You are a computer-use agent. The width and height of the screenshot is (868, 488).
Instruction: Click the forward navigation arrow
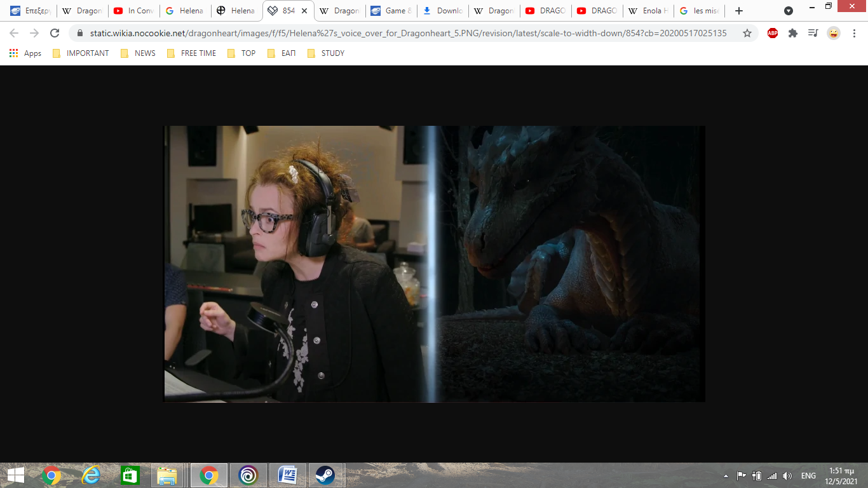tap(34, 33)
